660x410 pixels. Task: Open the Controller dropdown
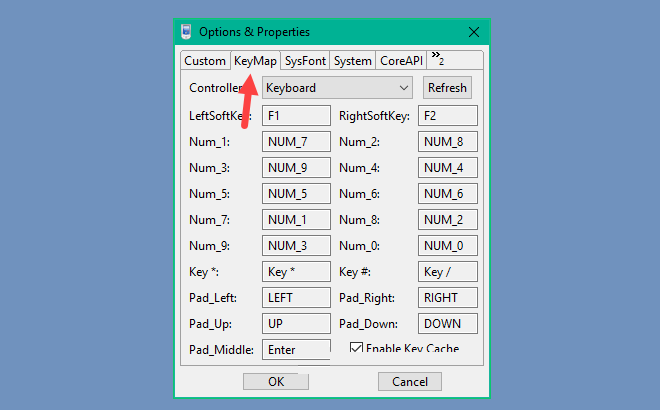(x=337, y=88)
